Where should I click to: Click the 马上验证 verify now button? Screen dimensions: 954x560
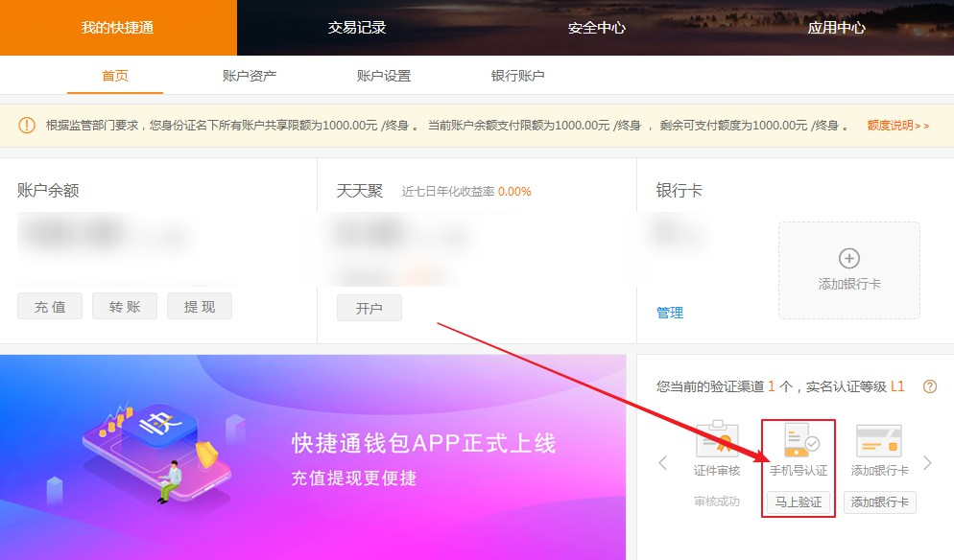coord(797,502)
